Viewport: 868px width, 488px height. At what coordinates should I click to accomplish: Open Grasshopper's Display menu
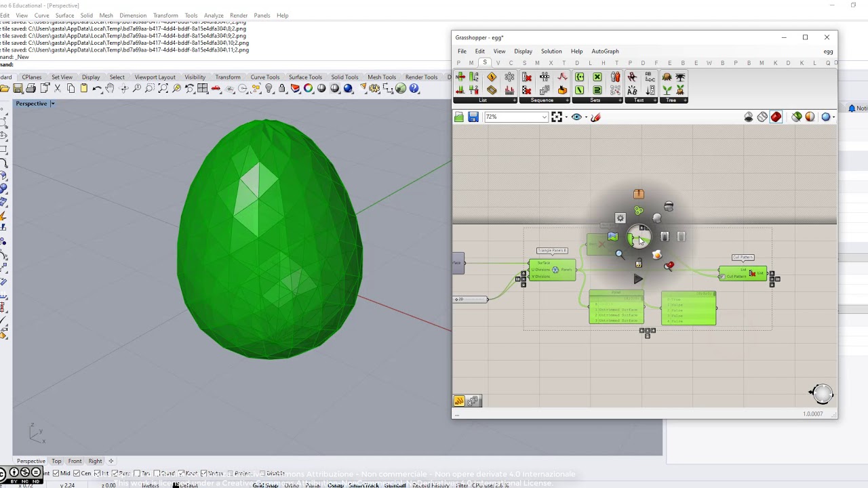(x=523, y=52)
